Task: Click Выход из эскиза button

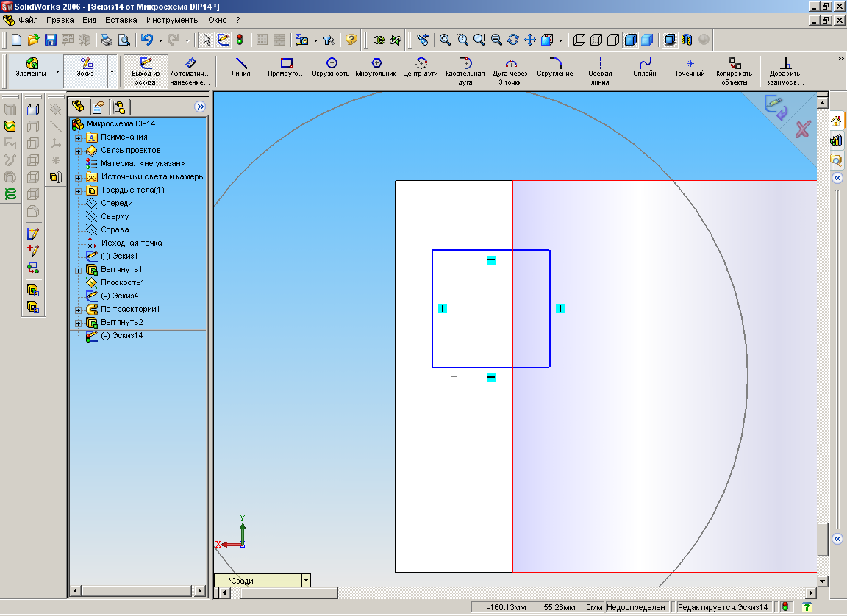Action: coord(146,70)
